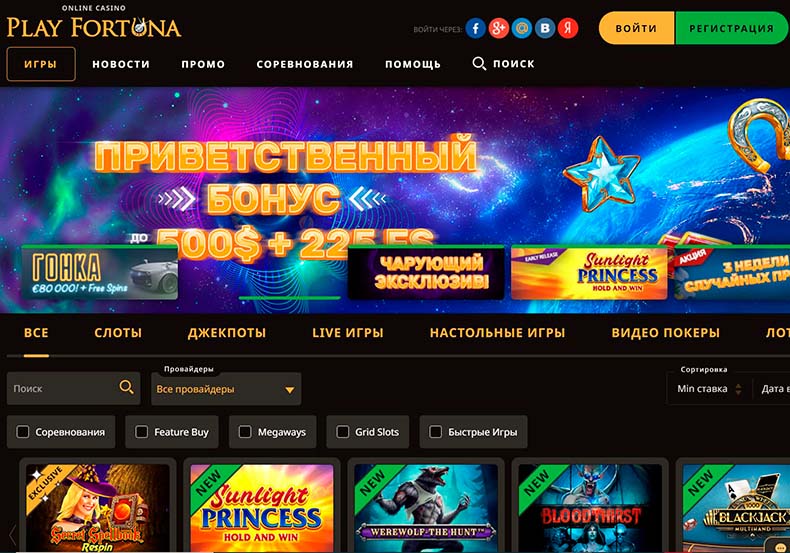This screenshot has height=553, width=790.
Task: Sign in with the Yandex icon
Action: click(568, 28)
